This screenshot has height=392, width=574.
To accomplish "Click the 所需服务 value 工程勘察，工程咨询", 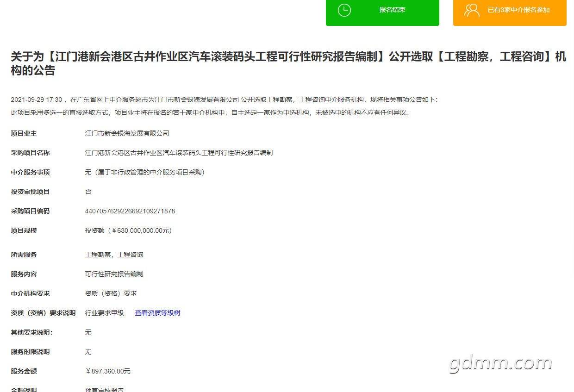I will tap(114, 255).
